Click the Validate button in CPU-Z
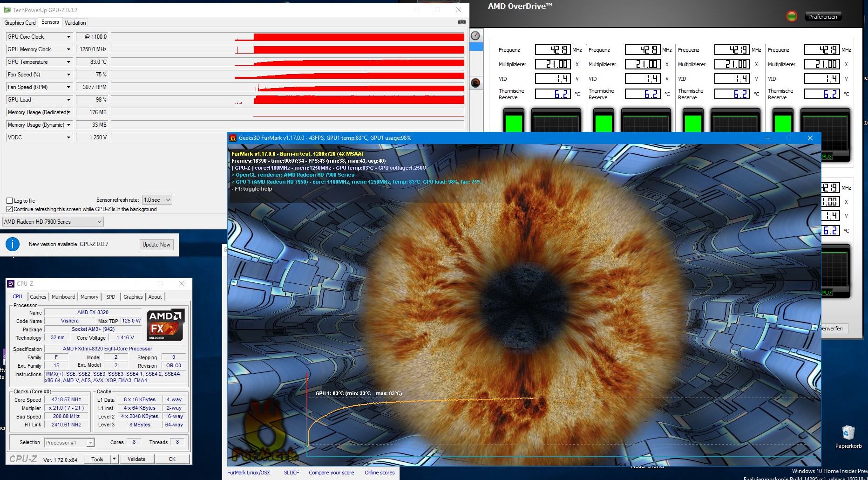868x480 pixels. [136, 459]
